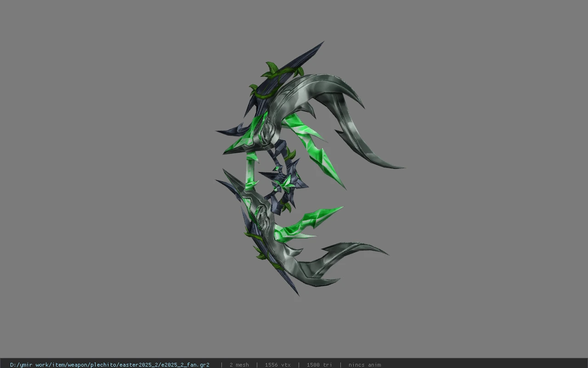Screen dimensions: 588x368
Task: Click the "nincs anim" status entry
Action: pos(365,365)
